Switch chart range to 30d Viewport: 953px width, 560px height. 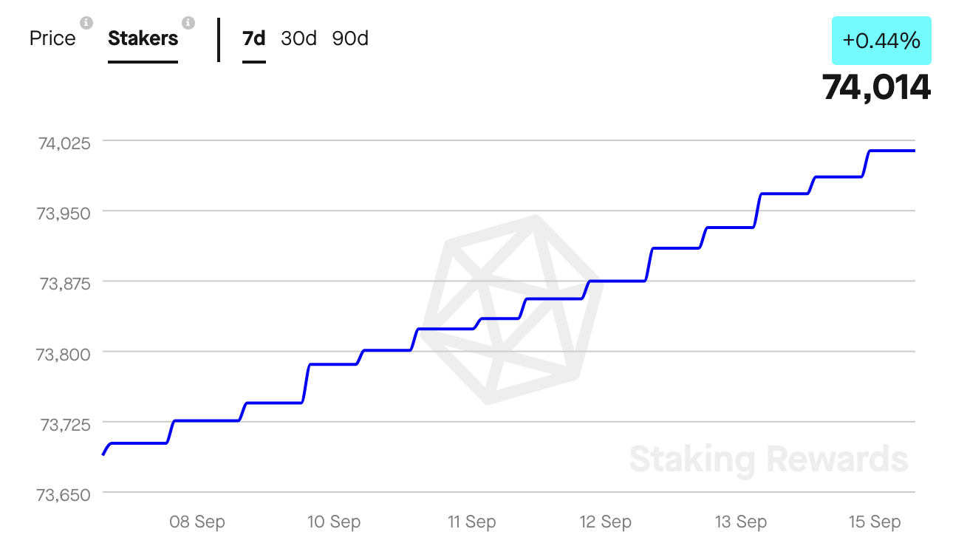298,38
